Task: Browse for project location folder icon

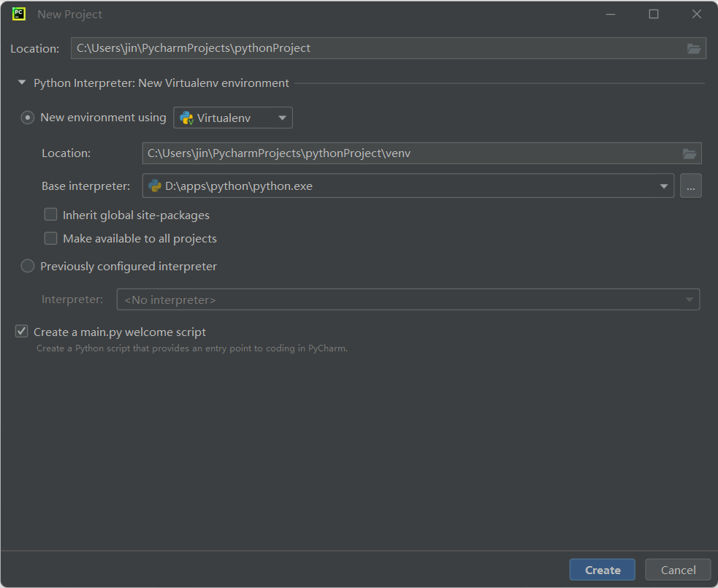Action: click(x=693, y=48)
